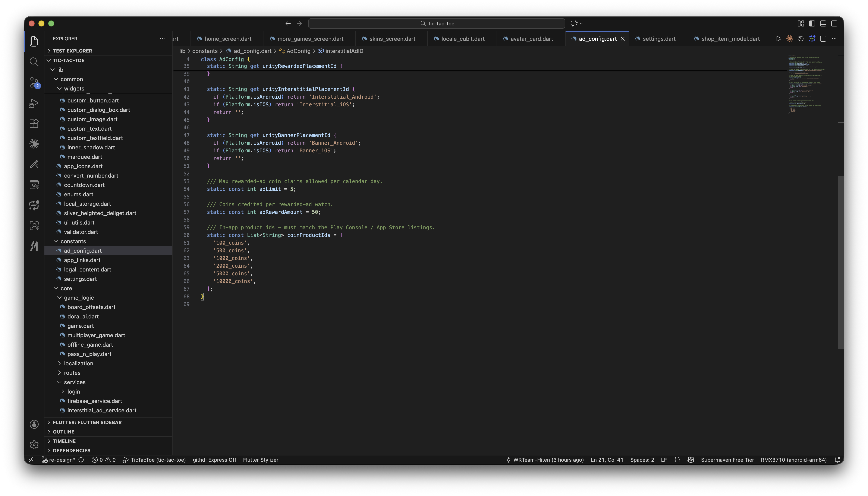Viewport: 868px width, 496px height.
Task: Click the split editor right icon
Action: pos(823,39)
